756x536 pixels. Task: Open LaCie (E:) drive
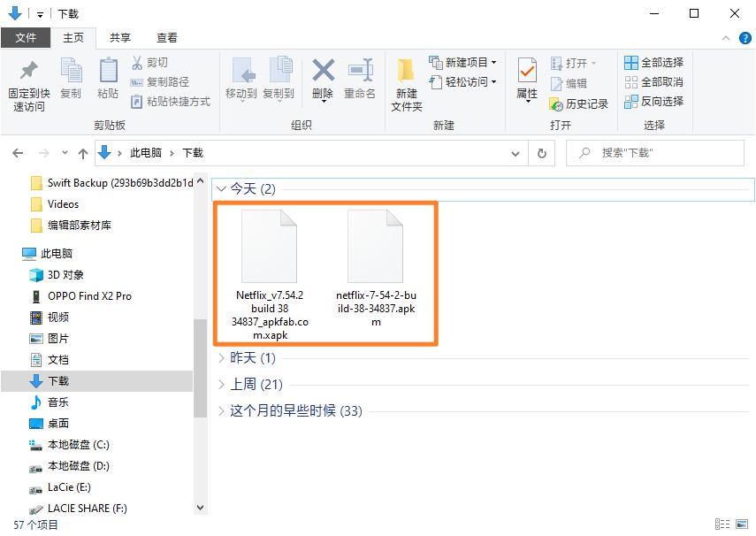pos(60,486)
